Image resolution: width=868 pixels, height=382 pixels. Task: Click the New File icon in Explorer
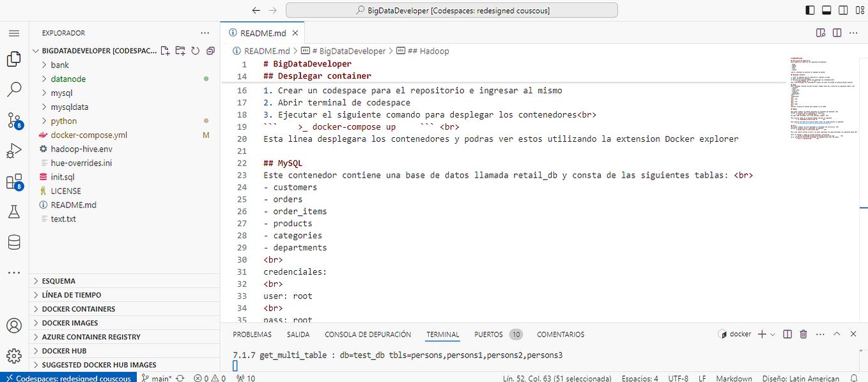coord(164,50)
